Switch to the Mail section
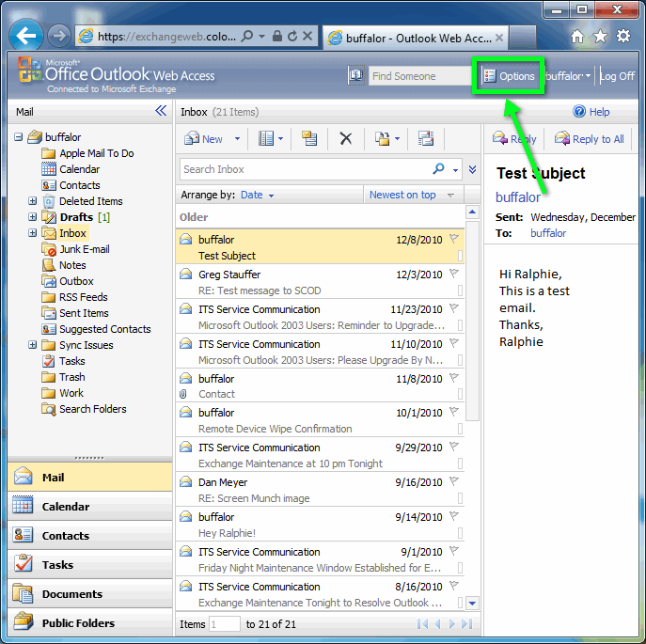This screenshot has height=644, width=646. [x=90, y=478]
